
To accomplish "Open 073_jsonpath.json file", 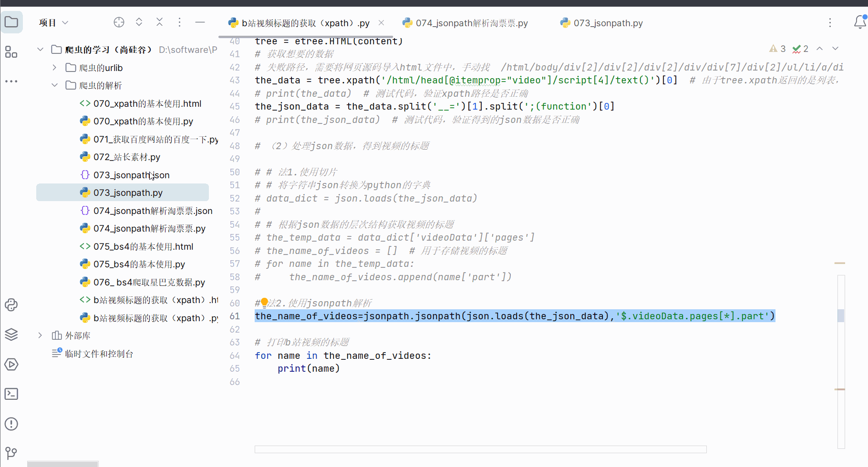I will [x=132, y=175].
